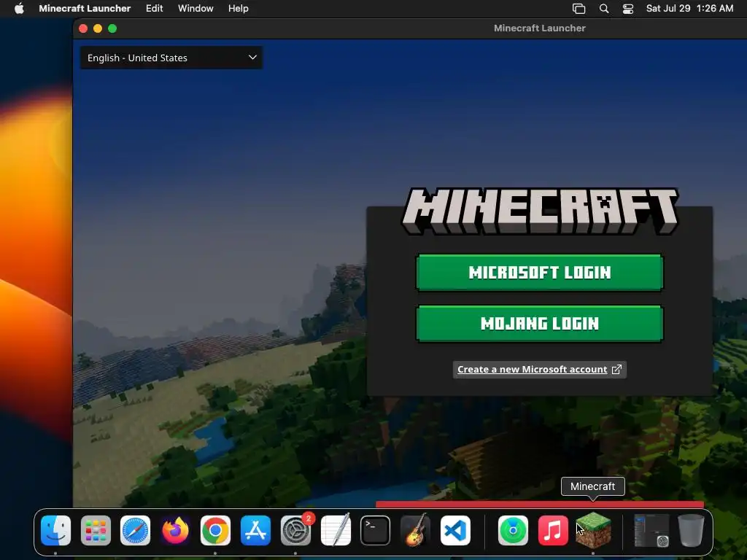Viewport: 747px width, 560px height.
Task: Expand the English - United States language dropdown
Action: tap(171, 58)
